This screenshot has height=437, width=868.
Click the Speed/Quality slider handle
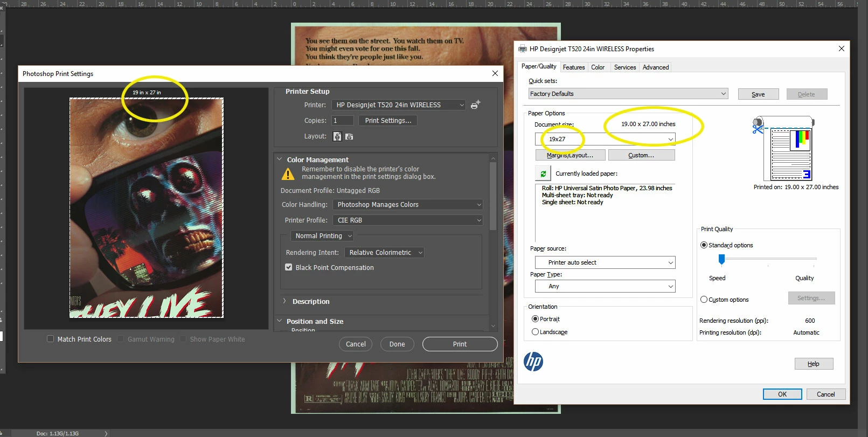click(721, 260)
